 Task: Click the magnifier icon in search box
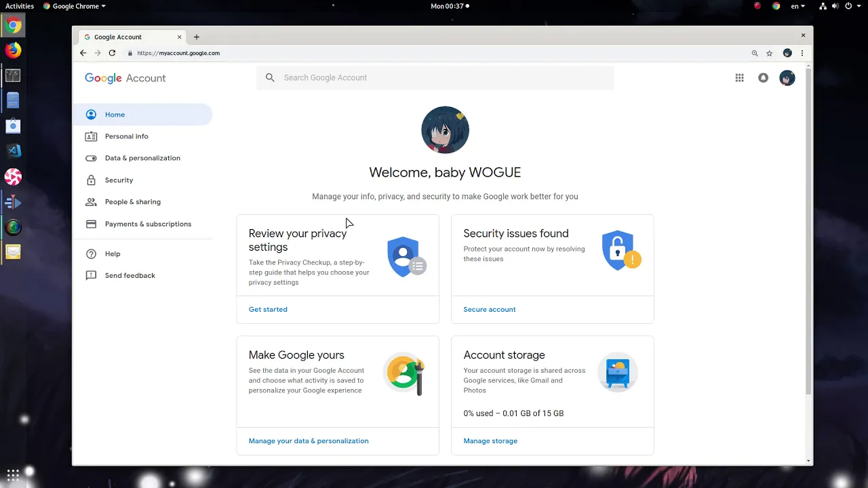point(270,78)
